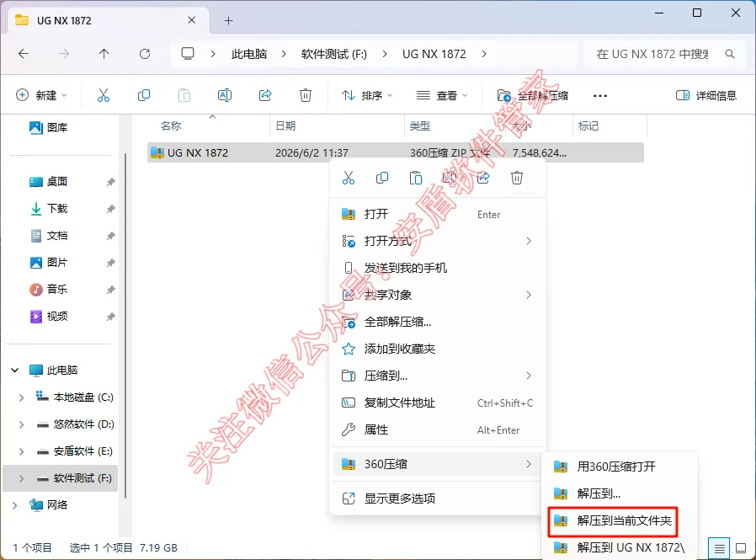Click the Delete trash icon in the toolbar

pos(306,95)
